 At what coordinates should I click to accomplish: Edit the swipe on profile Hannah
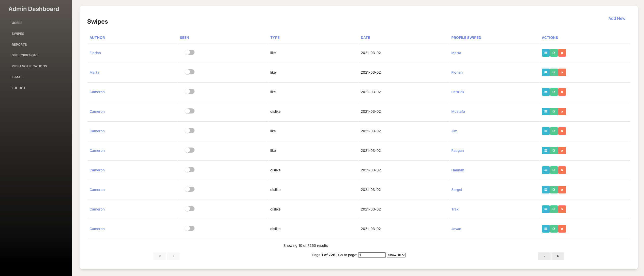(x=554, y=170)
